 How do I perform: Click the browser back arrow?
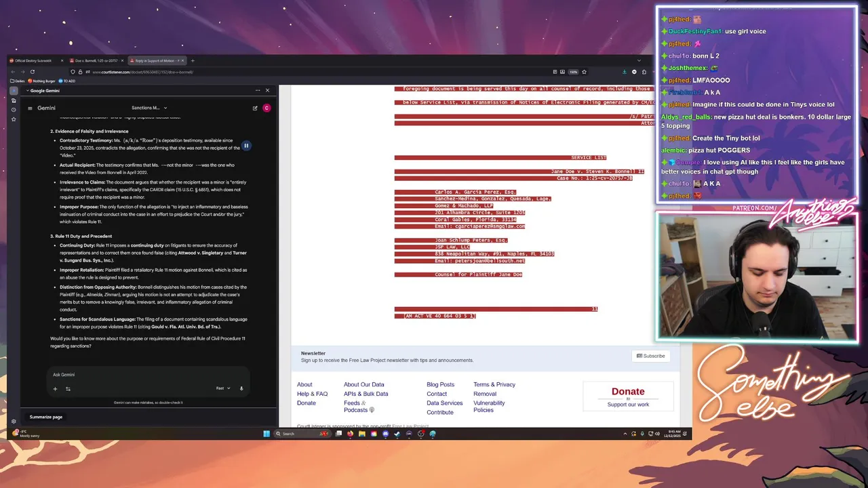point(13,72)
